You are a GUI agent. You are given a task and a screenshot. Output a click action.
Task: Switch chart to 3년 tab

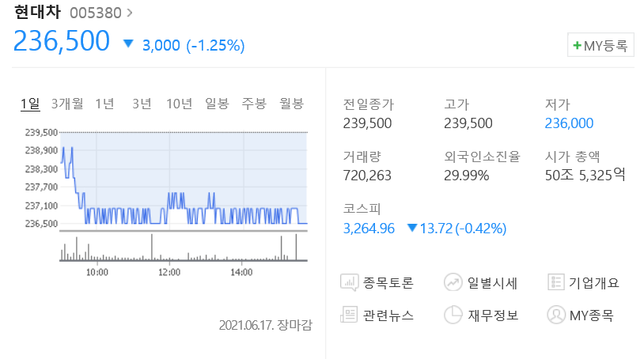pyautogui.click(x=142, y=104)
